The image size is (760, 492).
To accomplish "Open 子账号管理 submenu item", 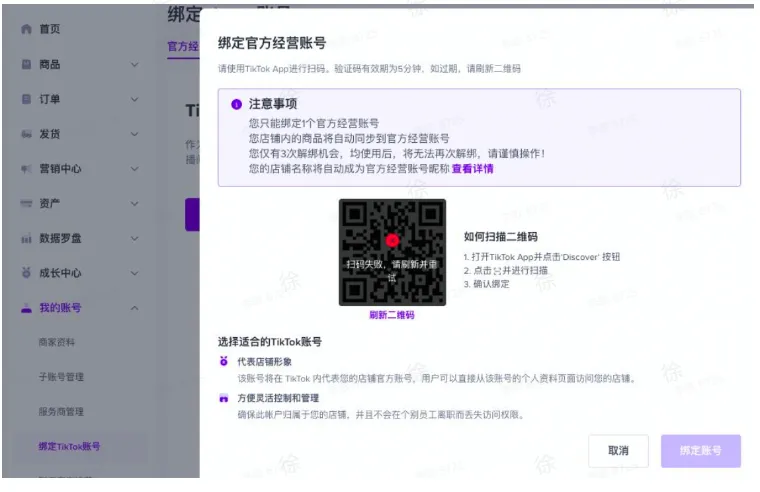I will click(61, 377).
